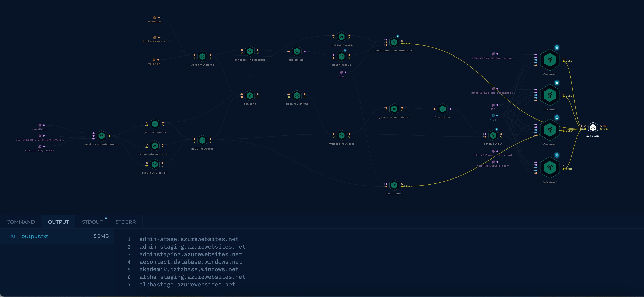Click the objects.dreamhost.com URL input node

493,54
